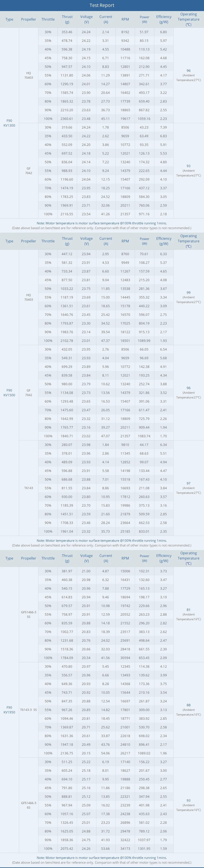Select the F90 KV1300 type cell
This screenshot has height=868, width=204.
pos(10,123)
